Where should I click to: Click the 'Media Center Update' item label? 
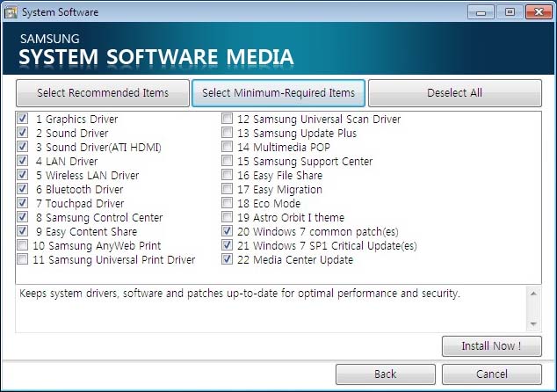click(303, 260)
